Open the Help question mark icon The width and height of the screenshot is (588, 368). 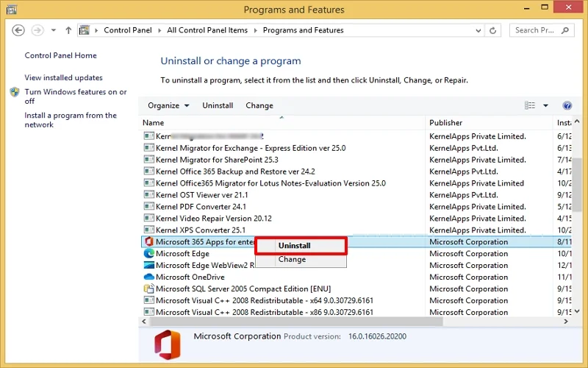click(x=567, y=105)
